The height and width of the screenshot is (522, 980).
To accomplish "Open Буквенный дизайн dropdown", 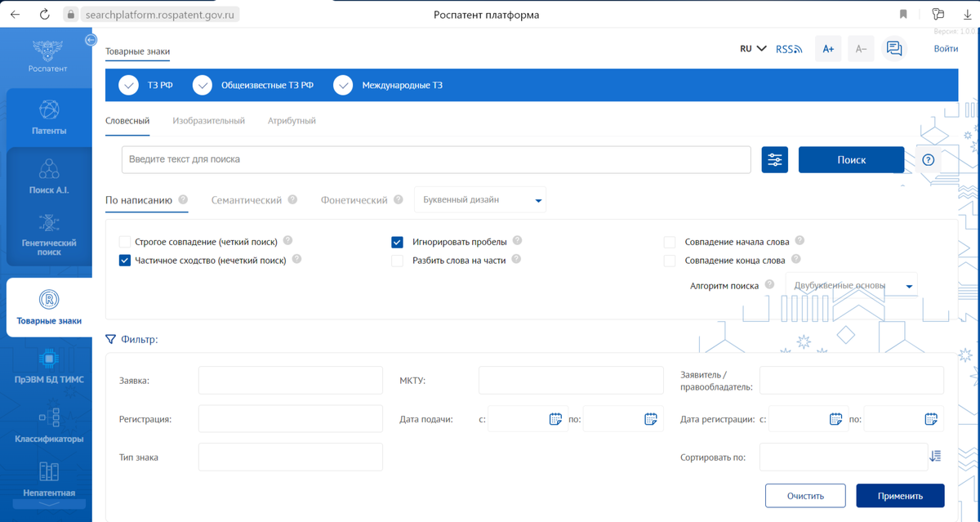I will pyautogui.click(x=480, y=199).
